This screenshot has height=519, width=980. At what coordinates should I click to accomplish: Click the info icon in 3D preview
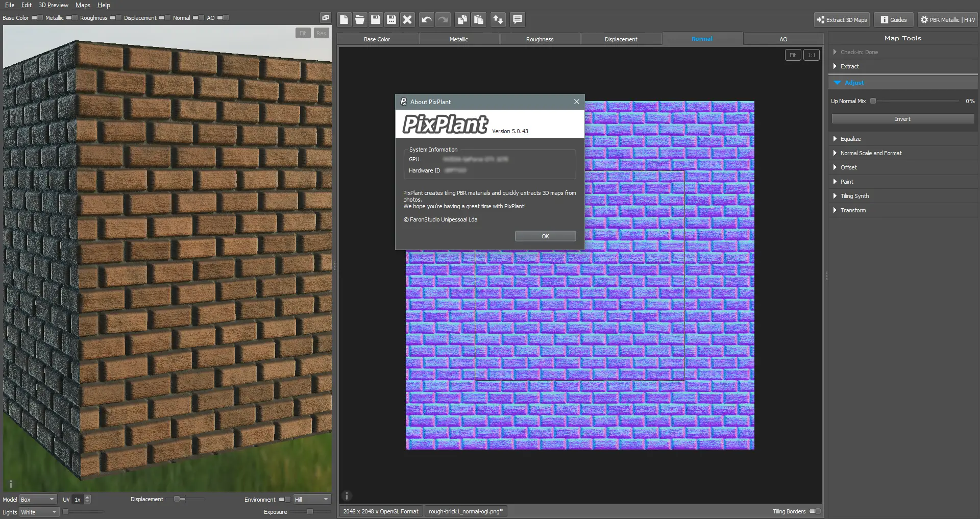(x=11, y=484)
